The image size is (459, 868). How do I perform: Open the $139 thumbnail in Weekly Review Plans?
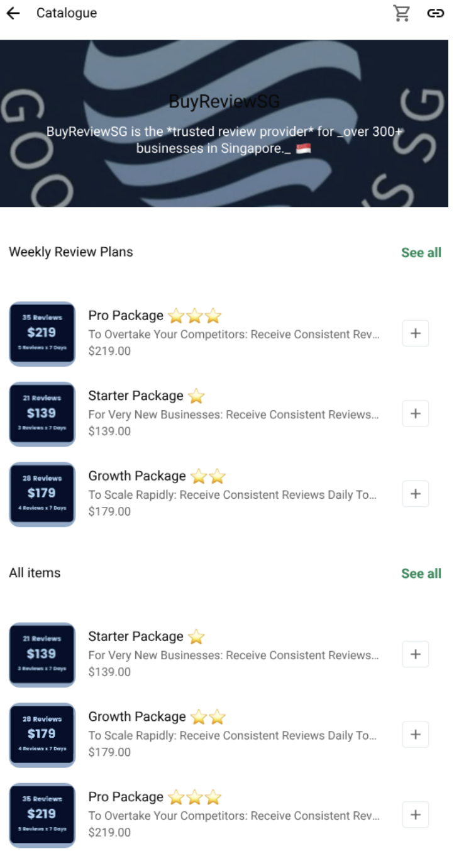point(42,414)
